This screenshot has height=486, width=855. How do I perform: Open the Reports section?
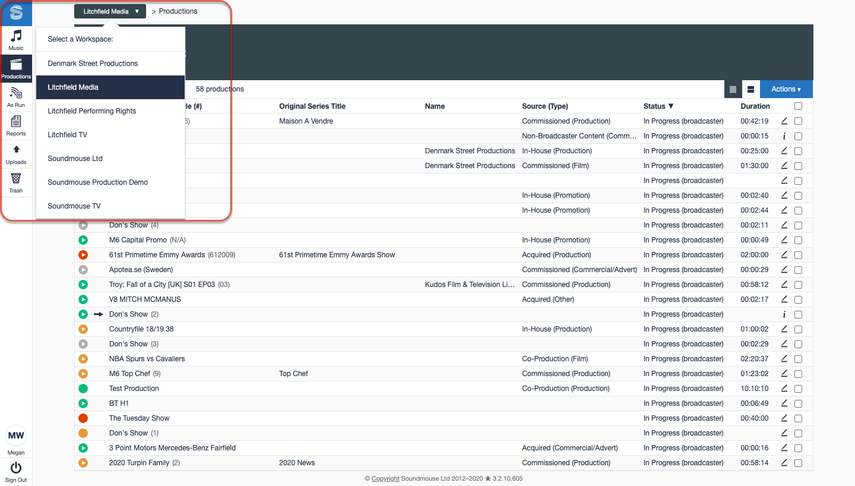[x=16, y=125]
